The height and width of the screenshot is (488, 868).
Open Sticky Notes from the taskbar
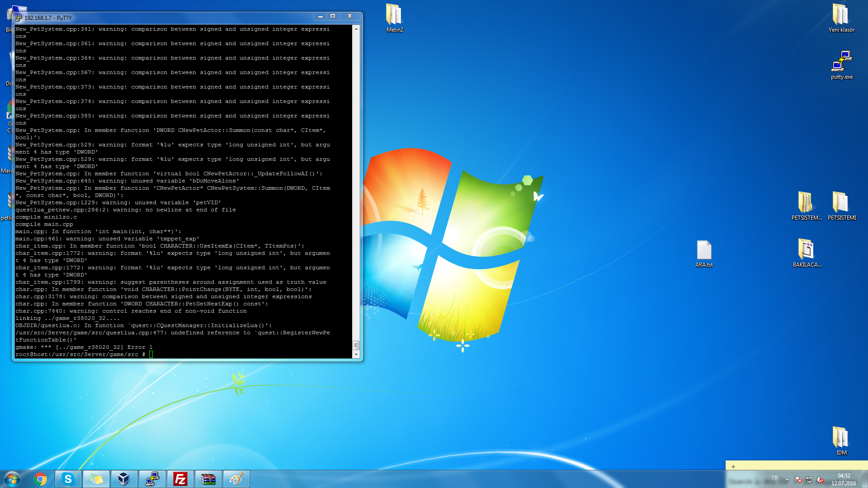click(x=96, y=479)
